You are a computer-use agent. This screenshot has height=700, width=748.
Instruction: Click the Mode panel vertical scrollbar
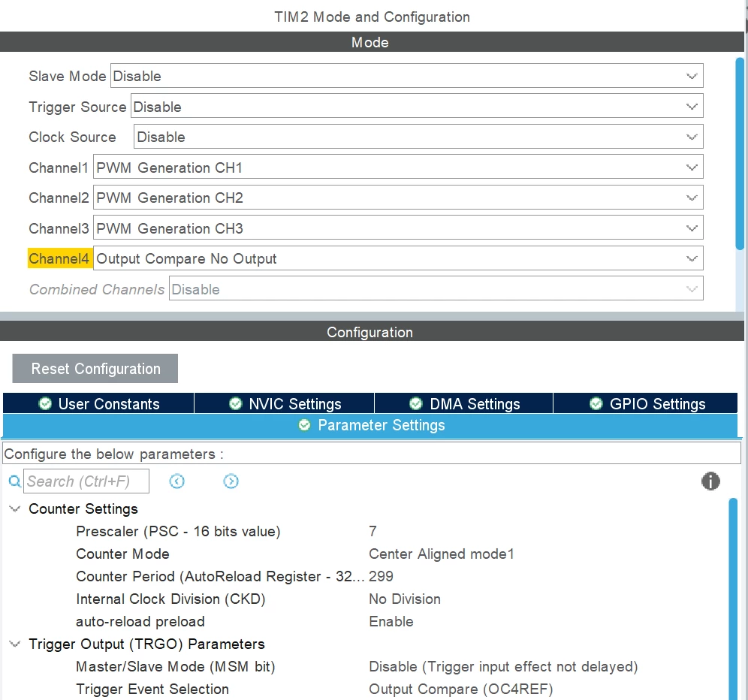coord(740,152)
